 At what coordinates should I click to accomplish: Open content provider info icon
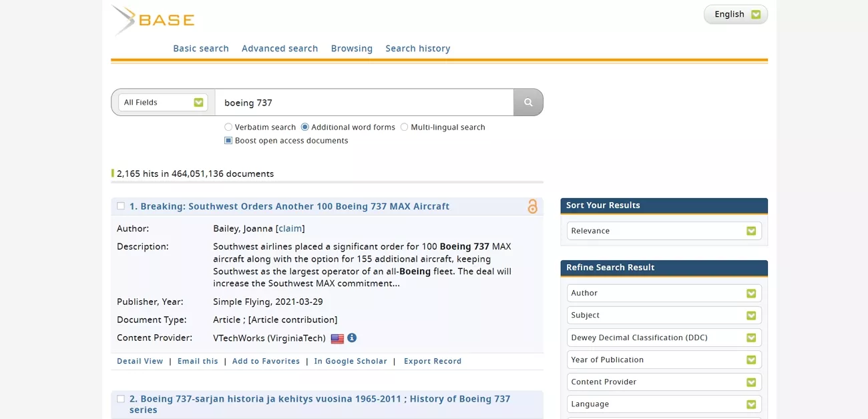pyautogui.click(x=352, y=338)
